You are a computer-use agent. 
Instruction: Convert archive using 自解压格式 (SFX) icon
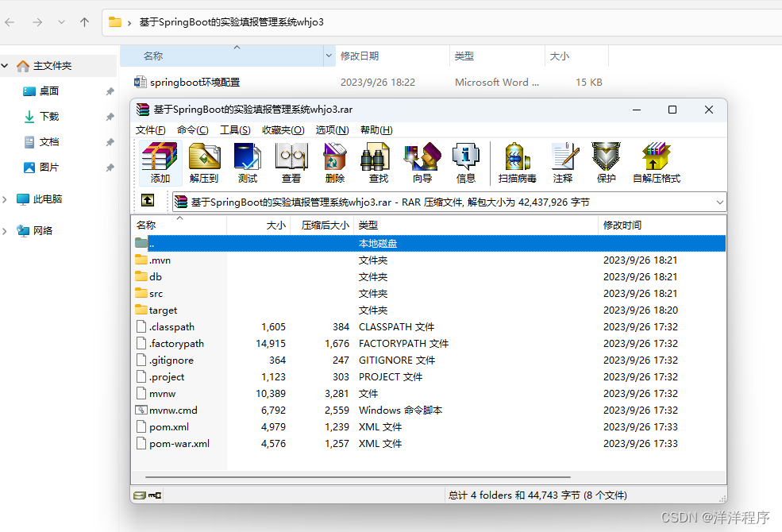pos(657,162)
